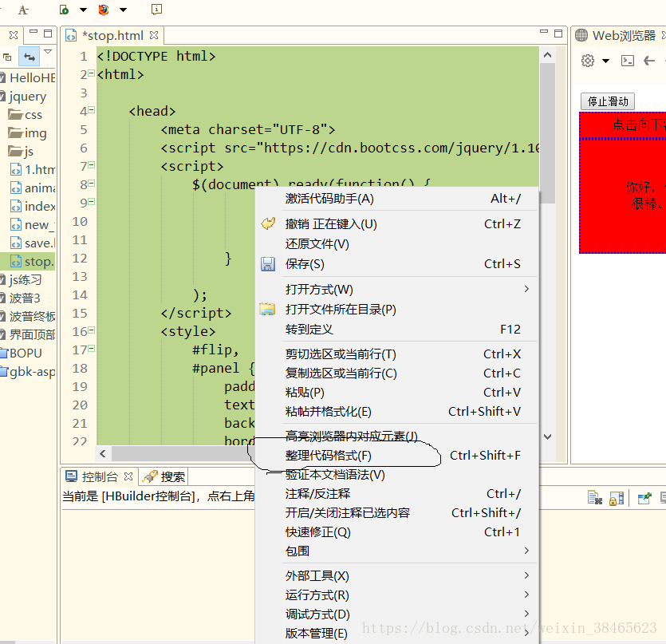Choose 整理代码格式(F) menu item
Image resolution: width=666 pixels, height=644 pixels.
coord(397,456)
